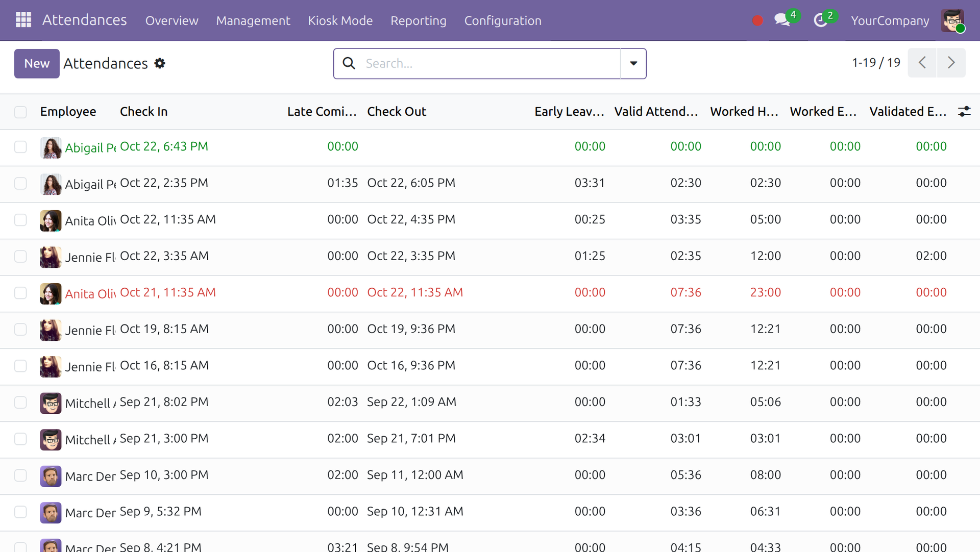
Task: Sort by the Check In column header
Action: point(144,112)
